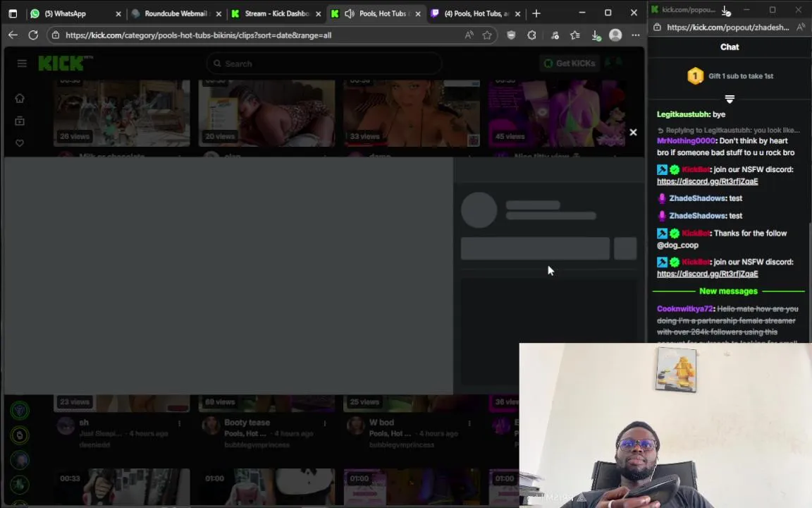Viewport: 812px width, 508px height.
Task: Activate Read aloud in chat popout window
Action: 801,28
